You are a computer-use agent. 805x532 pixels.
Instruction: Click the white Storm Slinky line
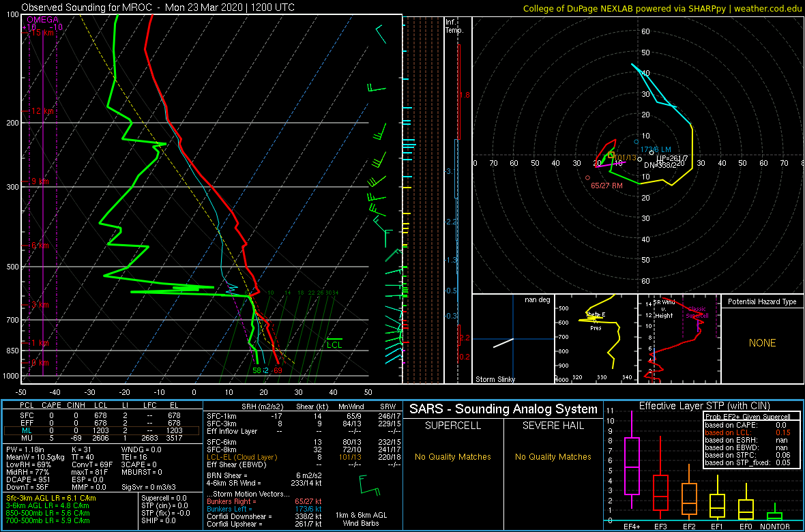pos(503,343)
